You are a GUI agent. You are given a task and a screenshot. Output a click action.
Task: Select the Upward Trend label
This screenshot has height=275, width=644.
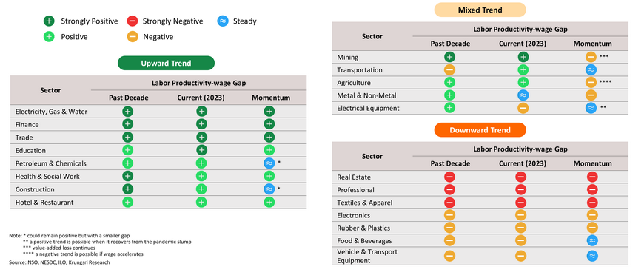pos(166,64)
